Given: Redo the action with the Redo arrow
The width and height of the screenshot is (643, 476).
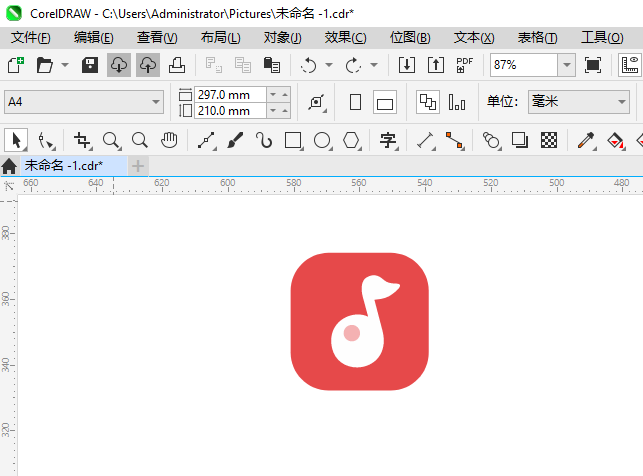Looking at the screenshot, I should (x=353, y=65).
